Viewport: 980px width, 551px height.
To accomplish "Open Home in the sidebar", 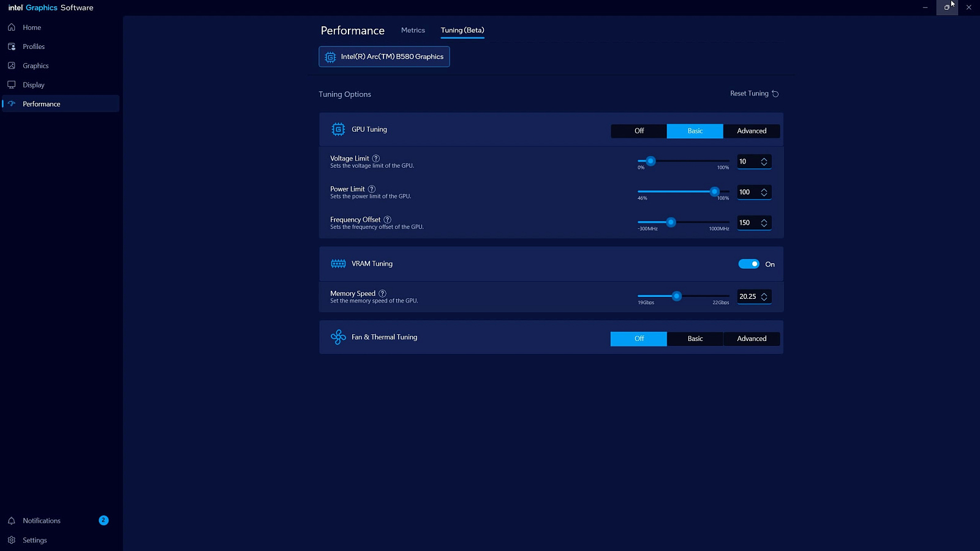I will click(x=60, y=28).
